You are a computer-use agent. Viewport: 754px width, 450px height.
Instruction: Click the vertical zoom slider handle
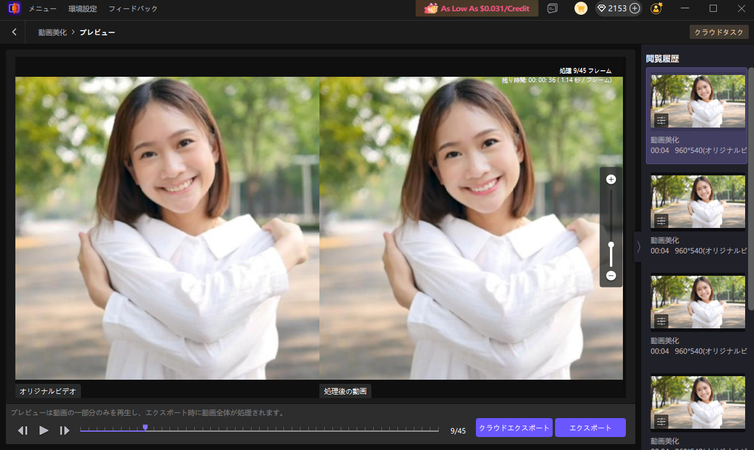coord(611,245)
